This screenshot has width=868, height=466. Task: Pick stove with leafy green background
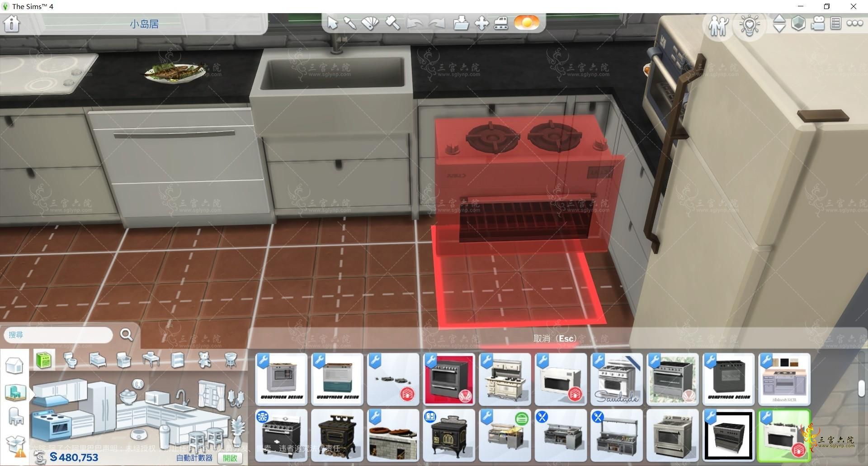point(673,379)
